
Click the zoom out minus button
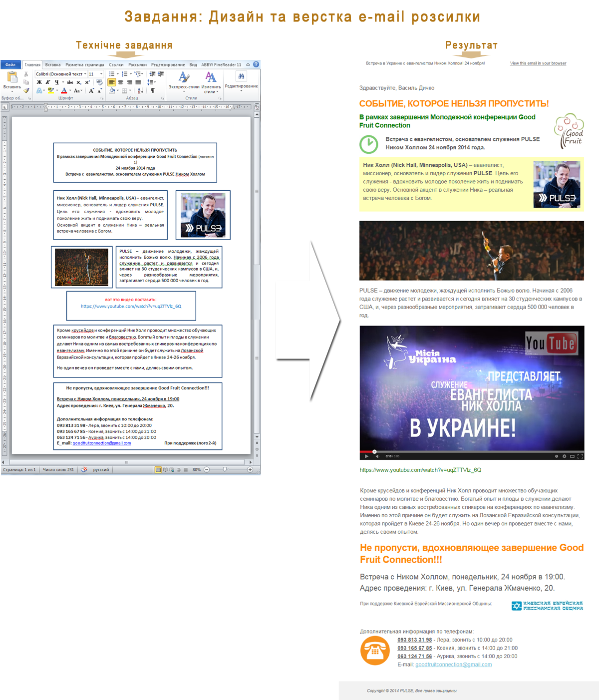pyautogui.click(x=207, y=469)
